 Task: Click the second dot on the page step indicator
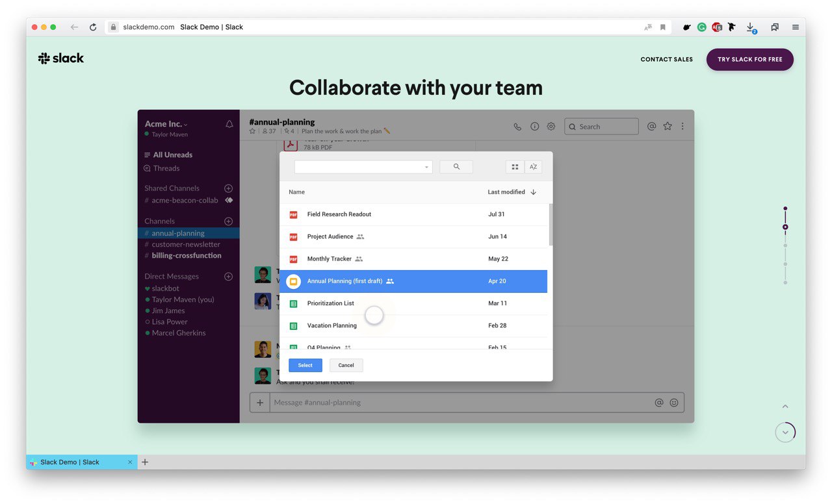[x=785, y=227]
